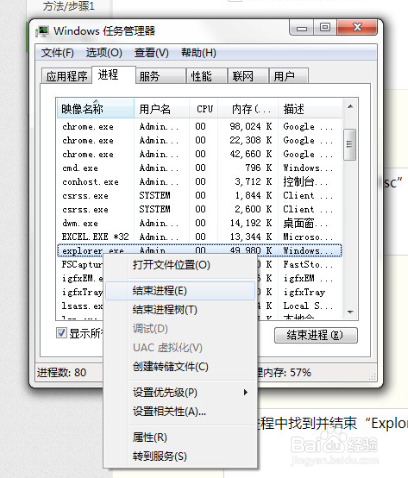Click the process list scroll-up arrow
Image resolution: width=408 pixels, height=478 pixels.
(x=350, y=107)
